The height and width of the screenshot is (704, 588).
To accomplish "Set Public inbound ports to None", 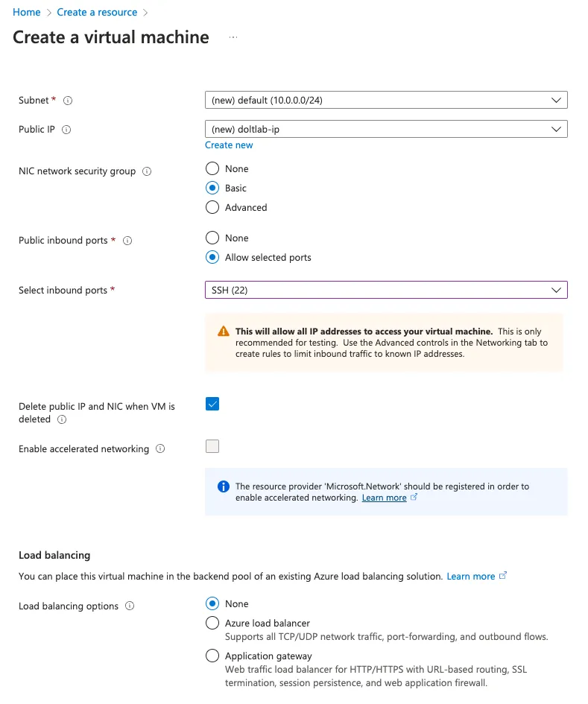I will (212, 238).
